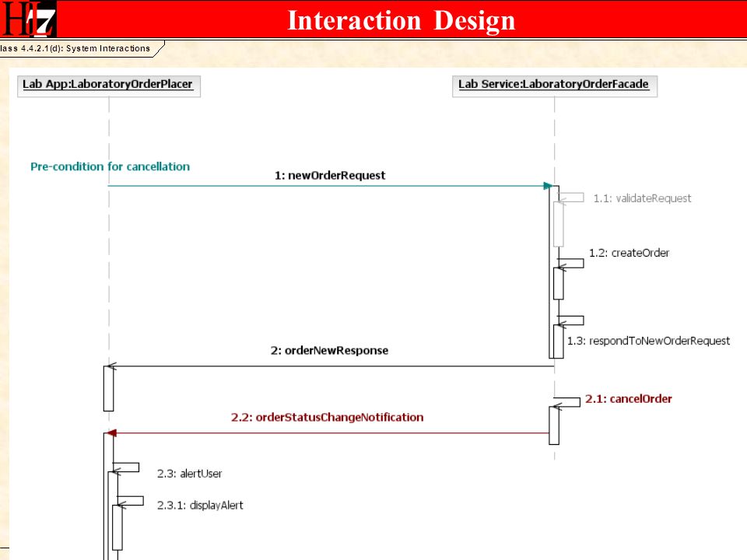
Task: Select the Lab Service:LaboratoryOrderFacade lifeline box
Action: coord(555,86)
